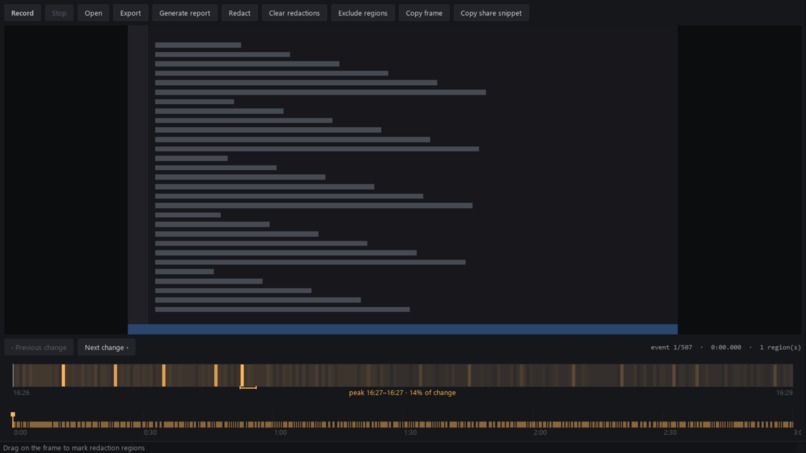Click the 0:00.000 timestamp readout

(726, 348)
